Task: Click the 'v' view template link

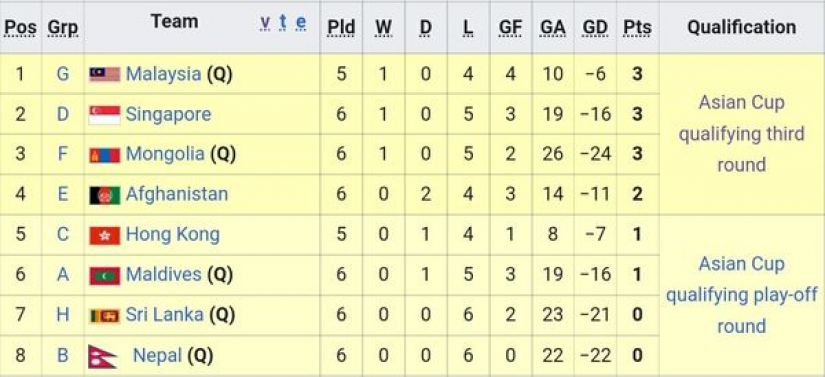Action: click(265, 22)
